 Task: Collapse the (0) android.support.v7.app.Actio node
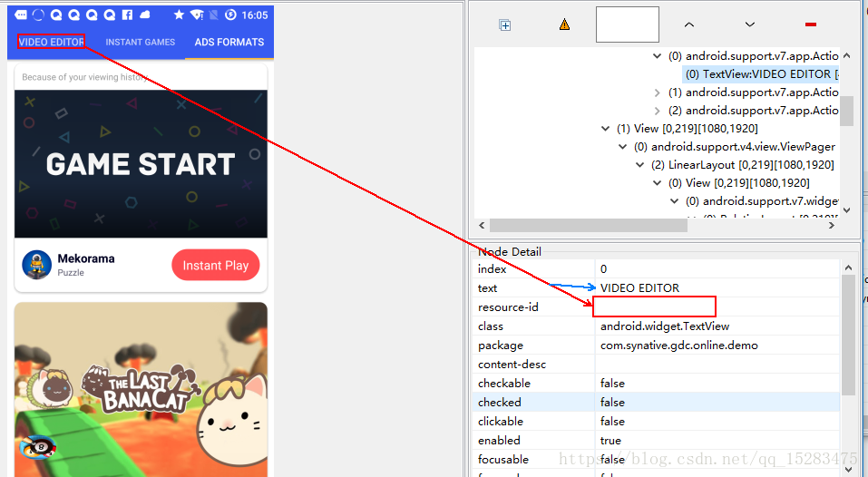pyautogui.click(x=657, y=56)
